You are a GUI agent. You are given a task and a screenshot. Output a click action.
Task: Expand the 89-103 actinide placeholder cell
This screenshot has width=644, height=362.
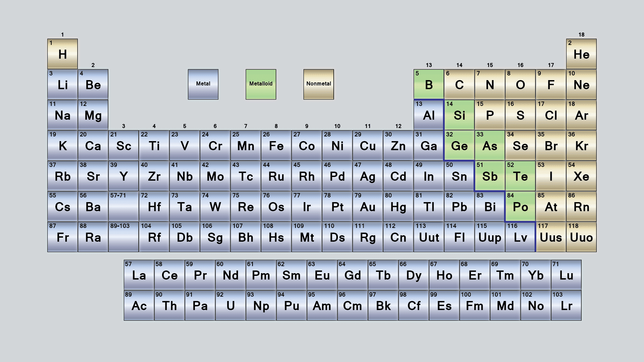(x=123, y=237)
